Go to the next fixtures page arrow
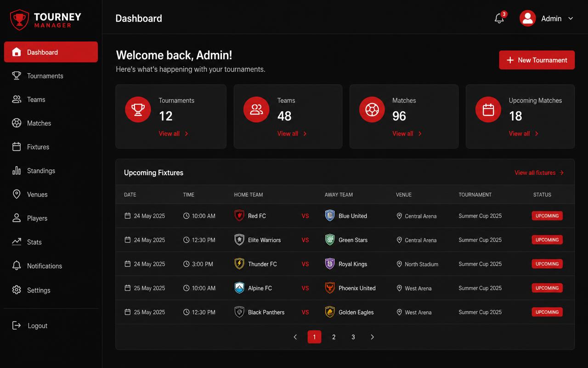This screenshot has width=588, height=368. 372,337
